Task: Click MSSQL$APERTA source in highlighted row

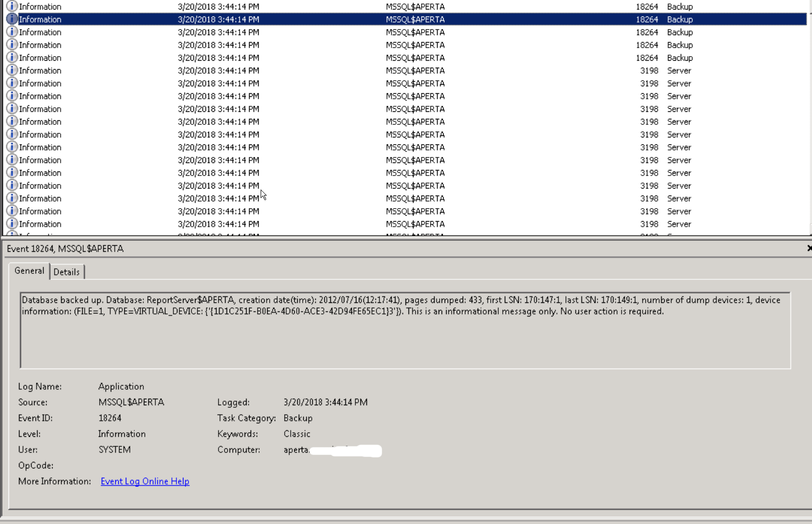Action: 415,20
